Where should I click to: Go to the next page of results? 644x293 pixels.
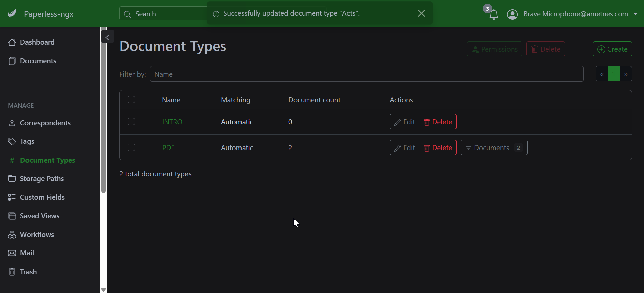pyautogui.click(x=626, y=74)
